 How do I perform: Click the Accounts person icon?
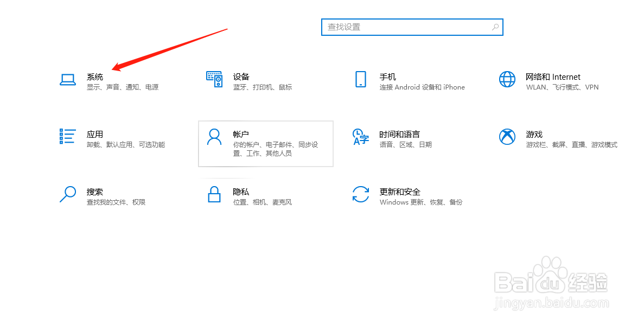tap(214, 137)
